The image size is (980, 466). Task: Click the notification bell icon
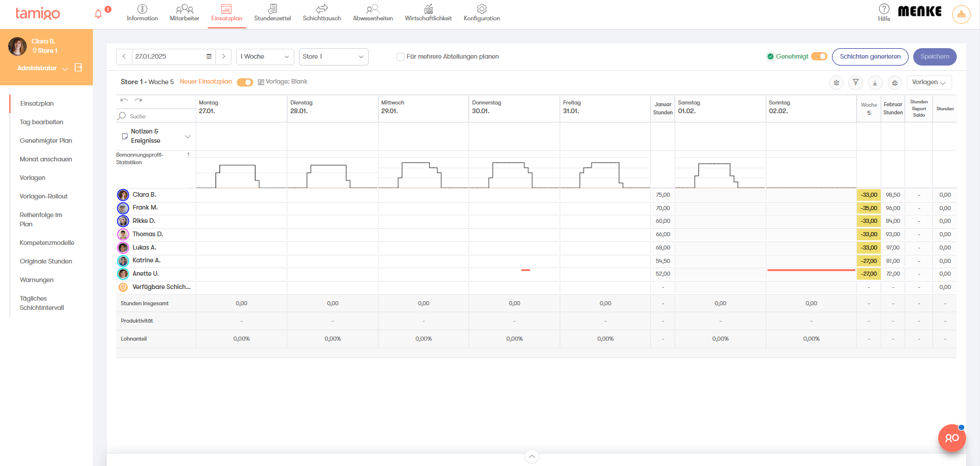pyautogui.click(x=99, y=14)
